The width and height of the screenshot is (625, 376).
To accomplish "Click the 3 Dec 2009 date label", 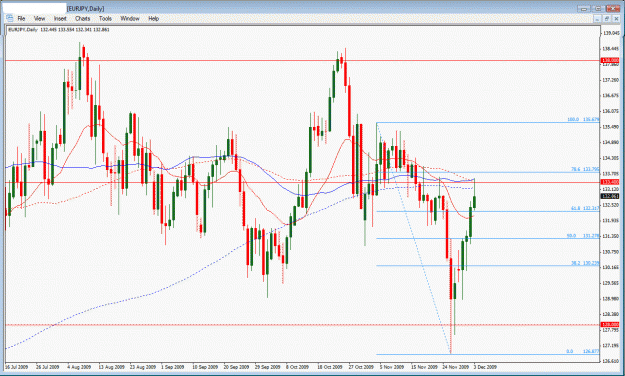I will [485, 367].
